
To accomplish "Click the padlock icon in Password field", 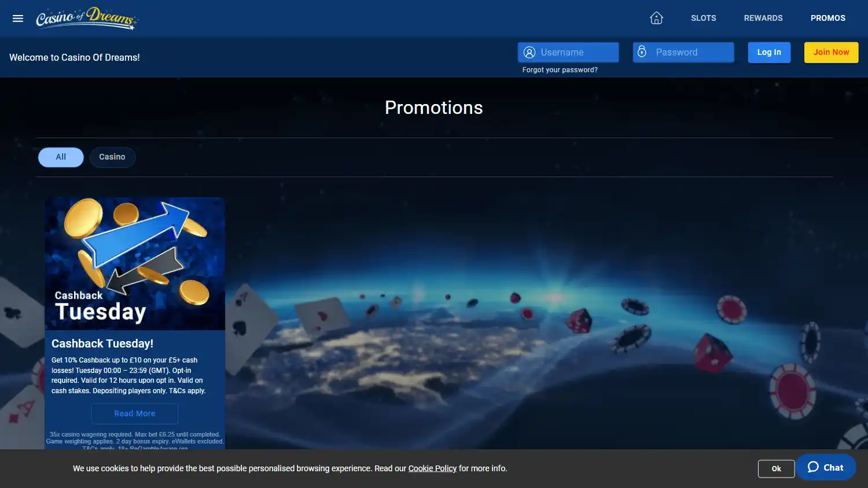I will 642,52.
